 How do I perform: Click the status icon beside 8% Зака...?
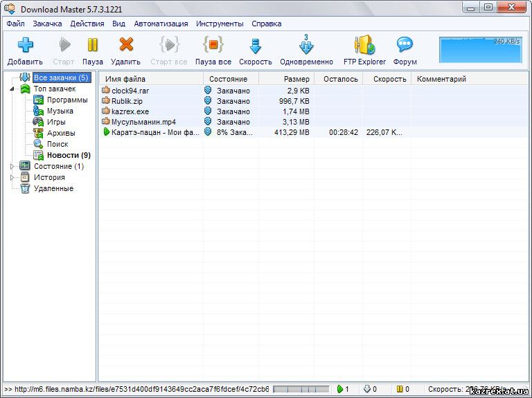(x=208, y=132)
